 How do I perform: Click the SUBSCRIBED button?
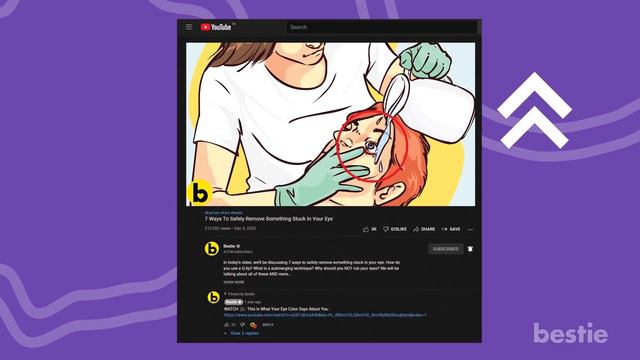(445, 249)
